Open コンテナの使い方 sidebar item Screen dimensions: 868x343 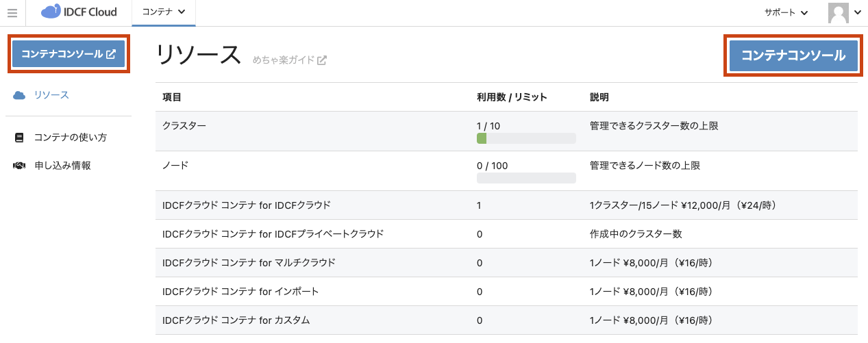point(70,138)
